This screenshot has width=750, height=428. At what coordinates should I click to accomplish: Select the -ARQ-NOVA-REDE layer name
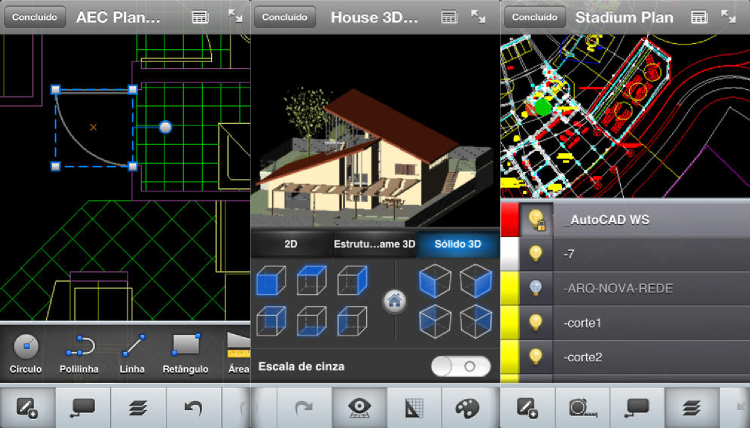[x=618, y=288]
